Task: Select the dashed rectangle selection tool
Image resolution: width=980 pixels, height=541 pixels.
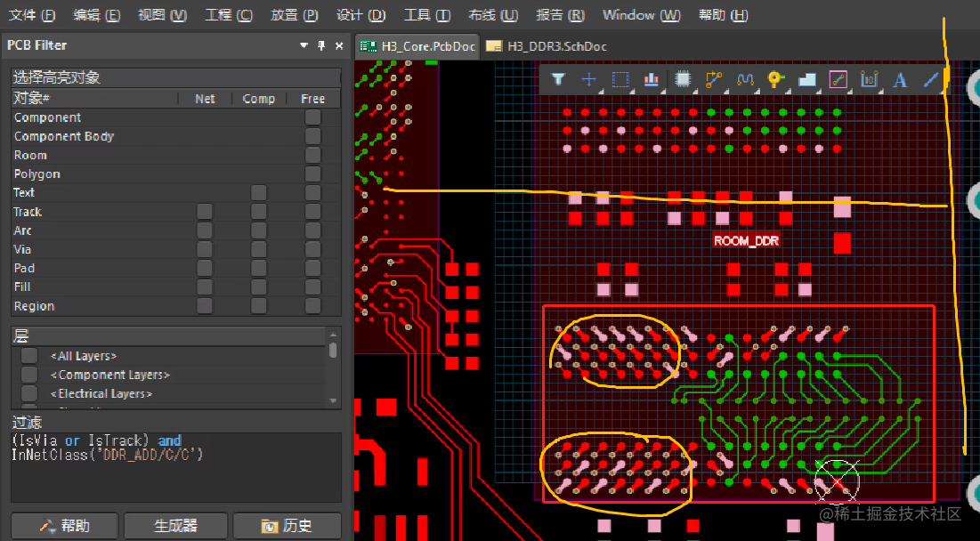Action: (x=620, y=78)
